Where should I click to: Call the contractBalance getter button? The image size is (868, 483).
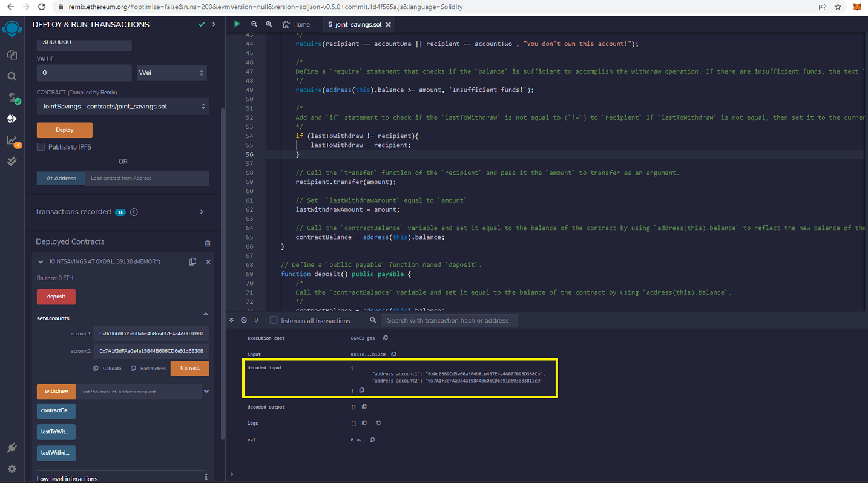pyautogui.click(x=56, y=411)
